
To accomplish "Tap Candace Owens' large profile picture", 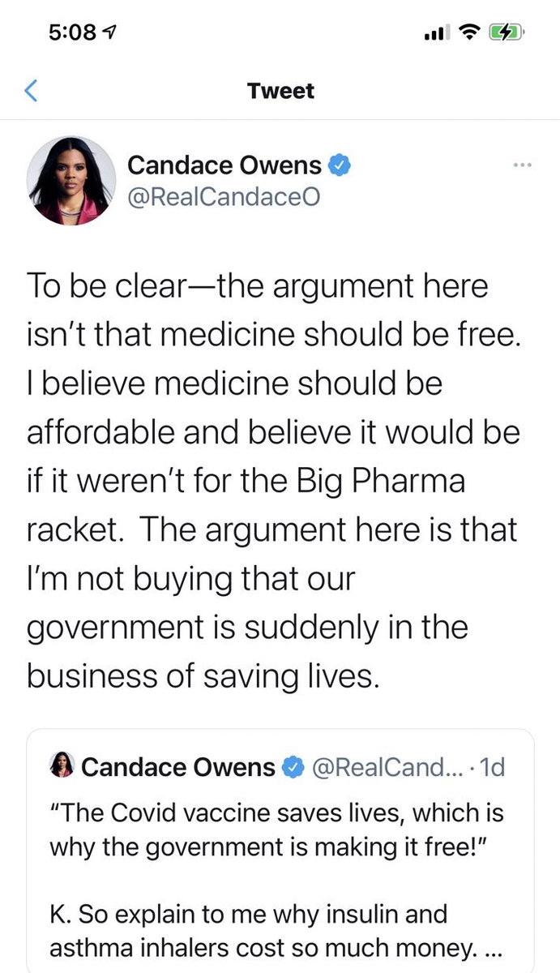I will click(71, 180).
